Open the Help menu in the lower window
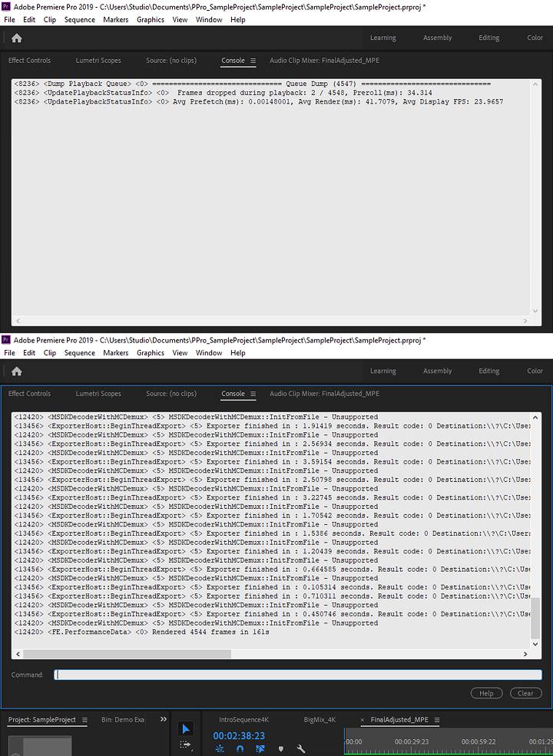553x756 pixels. (238, 353)
